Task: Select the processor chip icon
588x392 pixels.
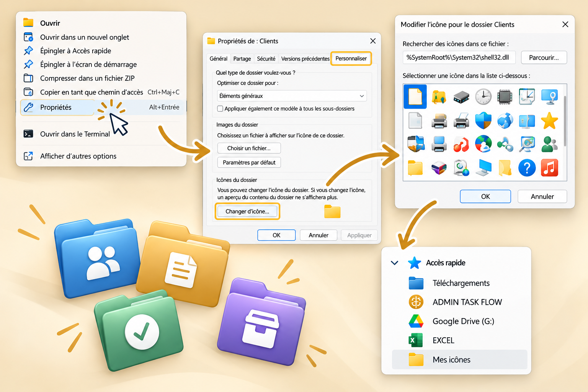Action: tap(505, 97)
